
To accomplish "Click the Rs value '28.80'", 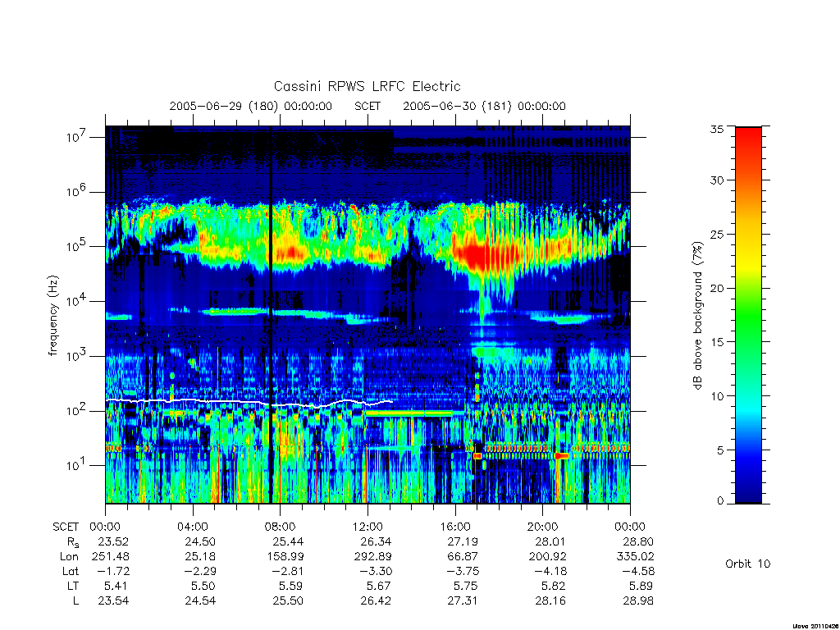I will click(x=638, y=541).
